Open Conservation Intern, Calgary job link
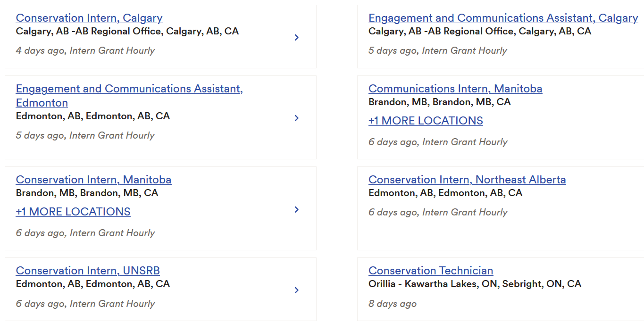 coord(89,18)
